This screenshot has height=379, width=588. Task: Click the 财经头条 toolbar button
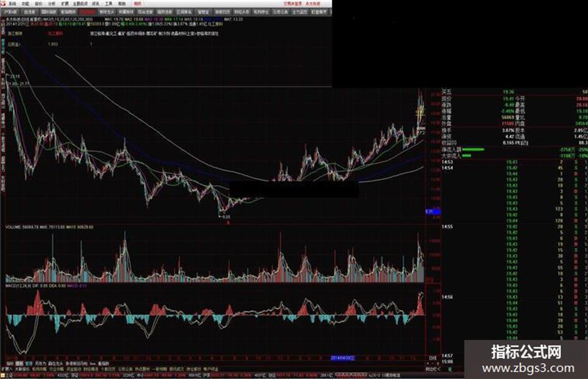241,12
